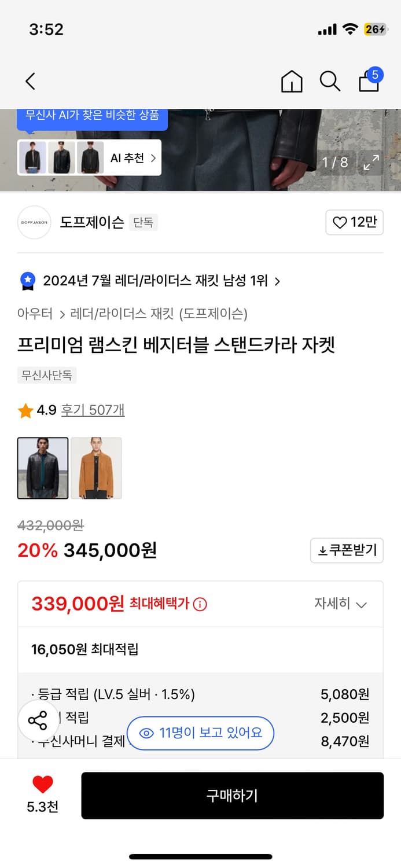Toggle the red heart like button
The height and width of the screenshot is (868, 401).
42,785
